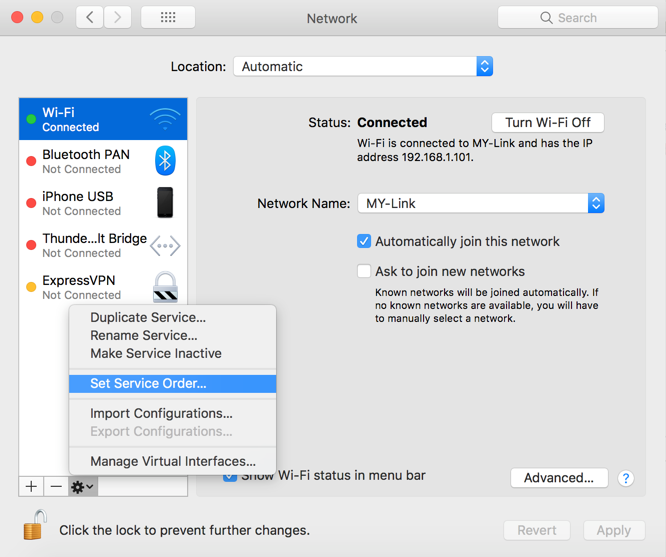666x557 pixels.
Task: Select Set Service Order menu item
Action: point(148,383)
